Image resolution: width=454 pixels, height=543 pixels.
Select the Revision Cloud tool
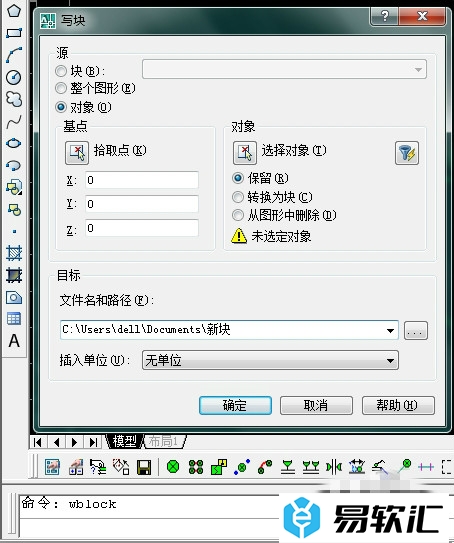tap(14, 99)
